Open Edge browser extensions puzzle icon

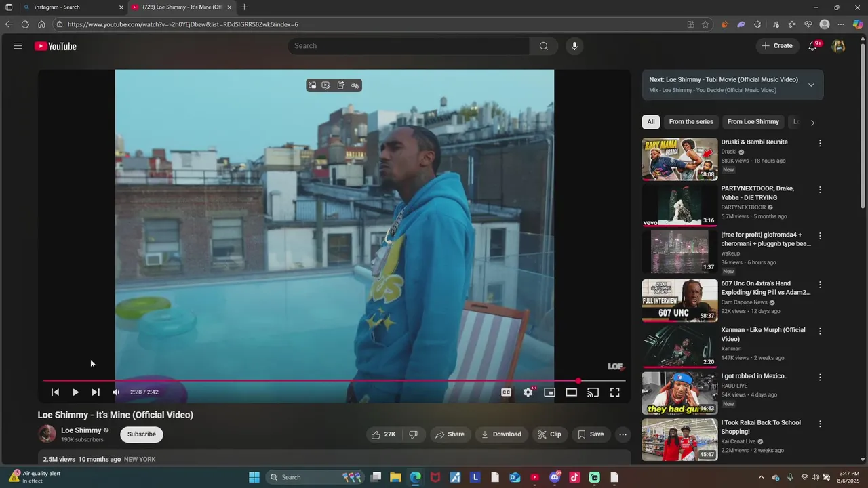point(757,24)
